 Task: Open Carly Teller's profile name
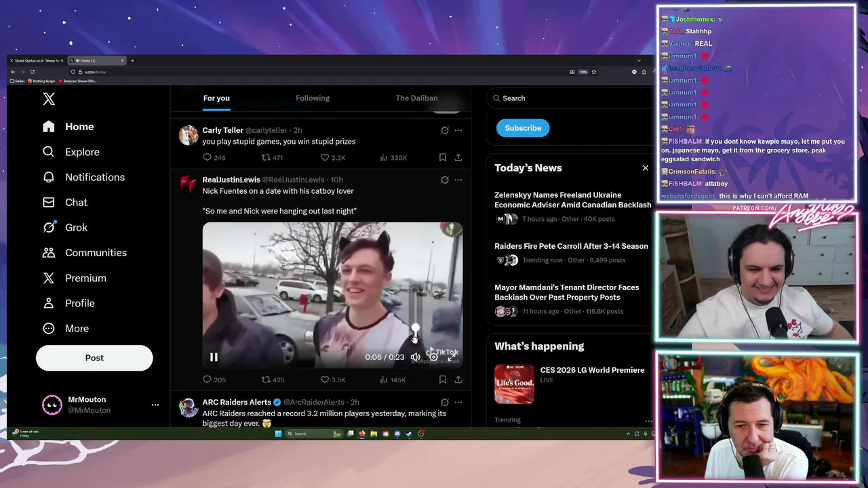tap(222, 130)
